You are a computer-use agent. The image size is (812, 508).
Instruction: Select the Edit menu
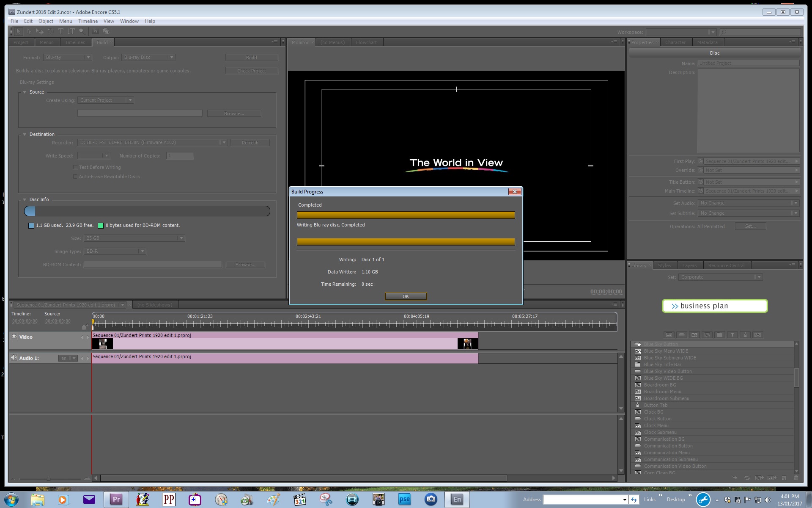coord(27,21)
